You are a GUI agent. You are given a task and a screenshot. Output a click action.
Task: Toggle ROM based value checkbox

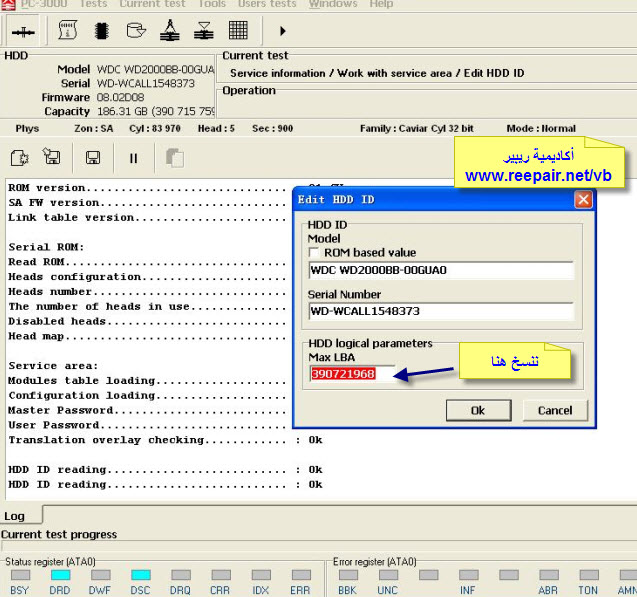[x=314, y=253]
